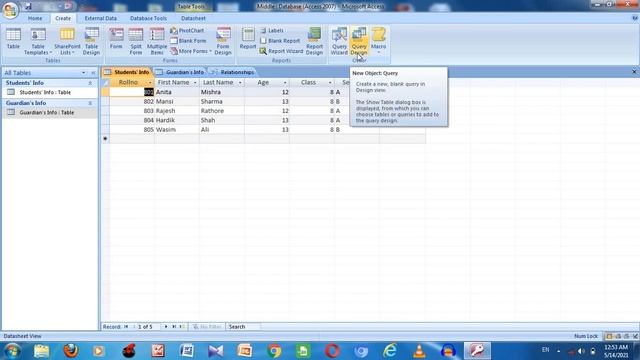The height and width of the screenshot is (360, 640).
Task: Create a new Table from ribbon
Action: tap(13, 40)
